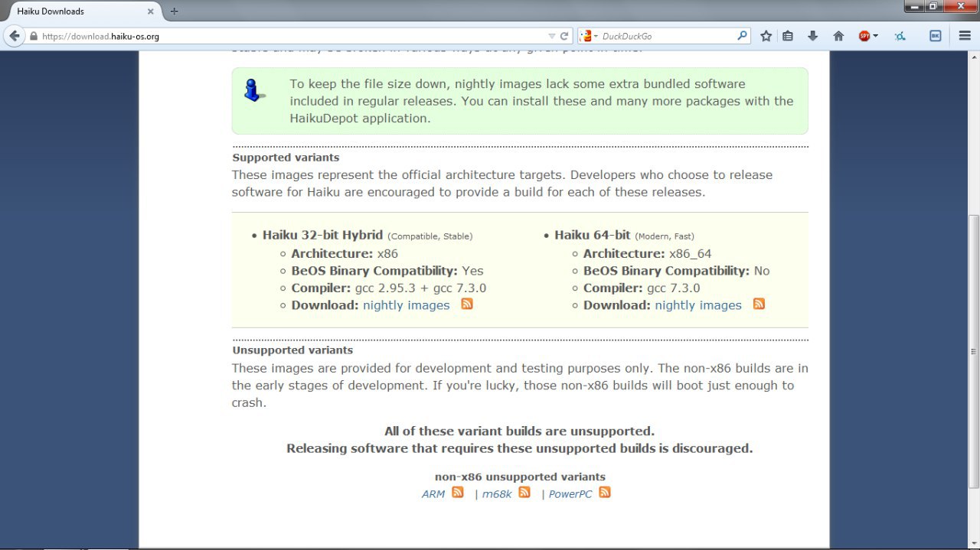Click the Supported variants heading
980x550 pixels.
pos(286,158)
